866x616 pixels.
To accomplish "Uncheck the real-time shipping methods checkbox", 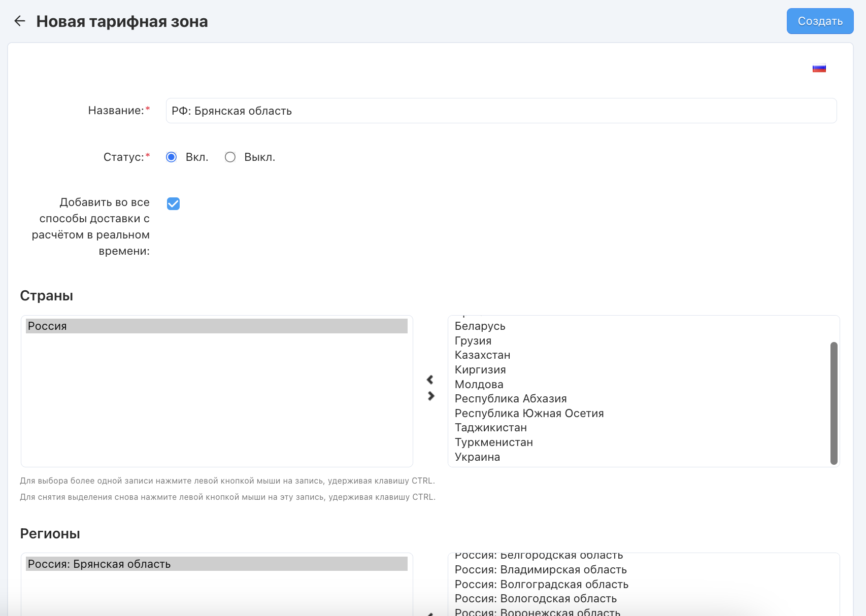I will 173,203.
